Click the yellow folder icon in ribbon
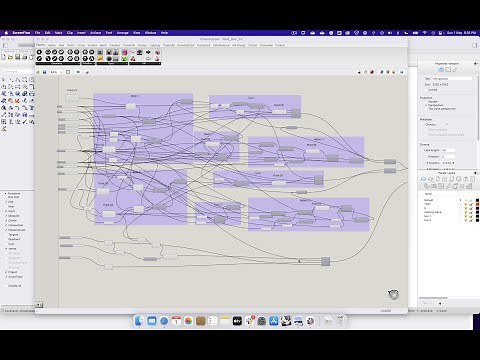Screen dimensions: 480x360 coord(100,59)
